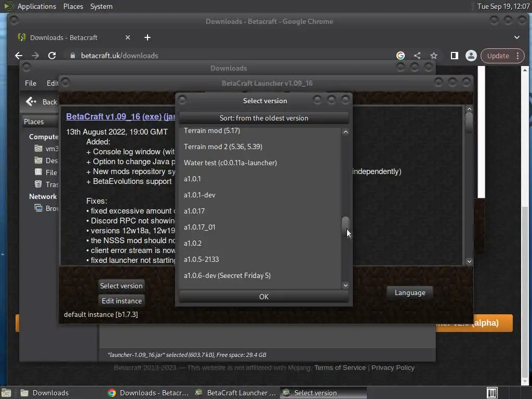The image size is (532, 399).
Task: Toggle sort order from oldest version
Action: coord(264,118)
